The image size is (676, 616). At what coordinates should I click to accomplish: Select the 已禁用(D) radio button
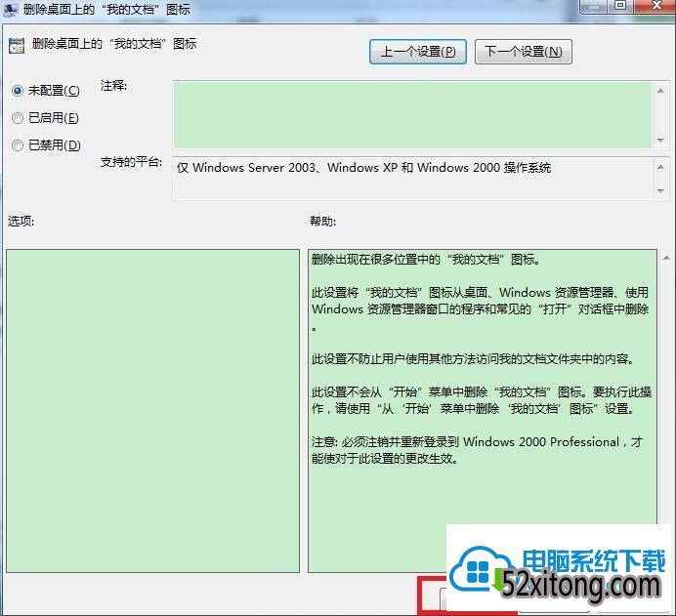tap(18, 145)
